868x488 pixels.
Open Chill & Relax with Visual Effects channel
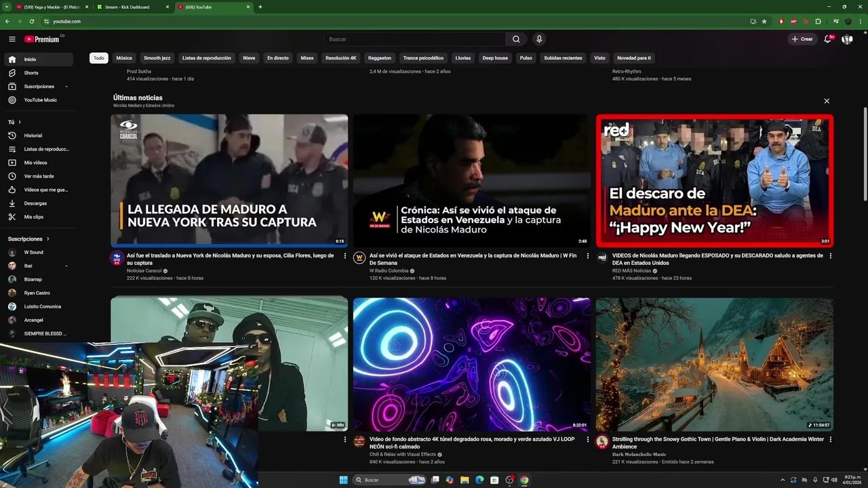tap(403, 454)
